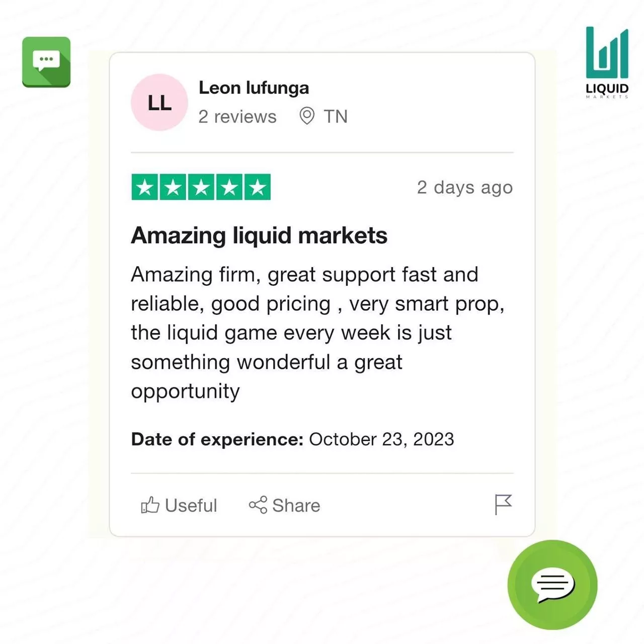Screen dimensions: 644x644
Task: Open the "Amazing liquid markets" review title
Action: [259, 235]
